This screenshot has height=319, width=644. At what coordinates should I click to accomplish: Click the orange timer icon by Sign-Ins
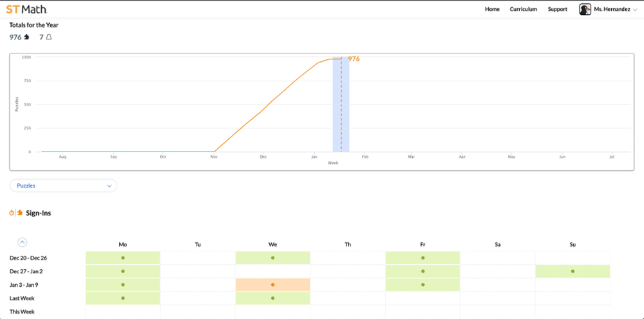12,213
